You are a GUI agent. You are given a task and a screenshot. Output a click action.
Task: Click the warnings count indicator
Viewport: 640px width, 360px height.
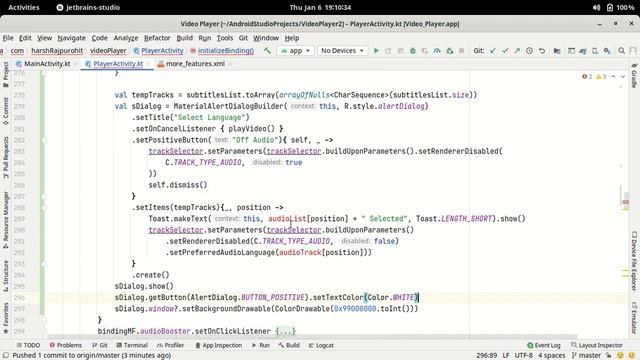point(601,77)
